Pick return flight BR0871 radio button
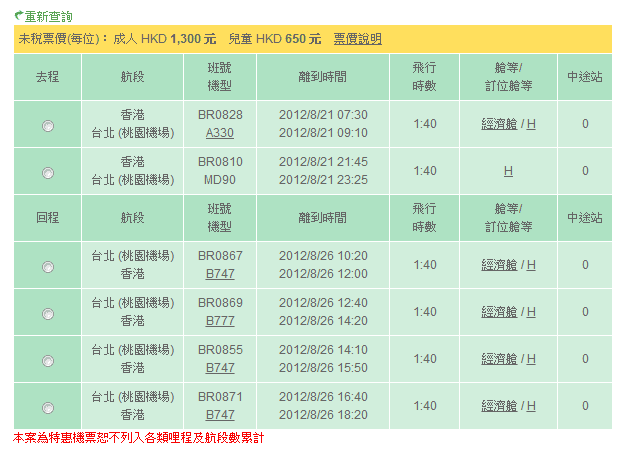The width and height of the screenshot is (629, 456). click(48, 408)
